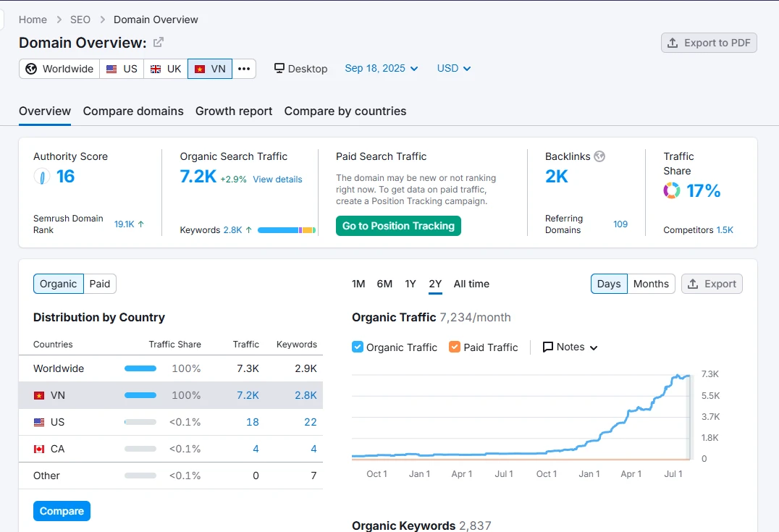The height and width of the screenshot is (532, 779).
Task: Switch to the Compare domains tab
Action: point(133,111)
